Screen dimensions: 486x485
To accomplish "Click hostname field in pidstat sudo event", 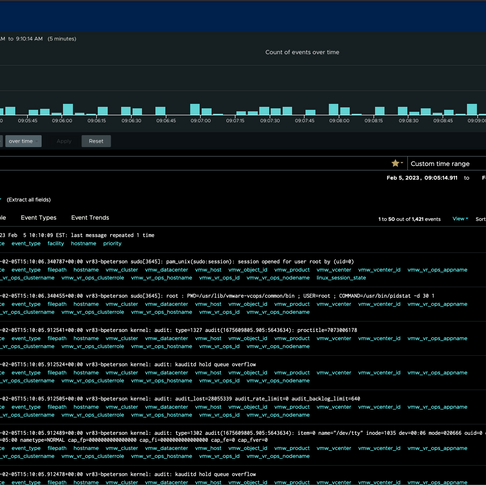I will [x=86, y=304].
